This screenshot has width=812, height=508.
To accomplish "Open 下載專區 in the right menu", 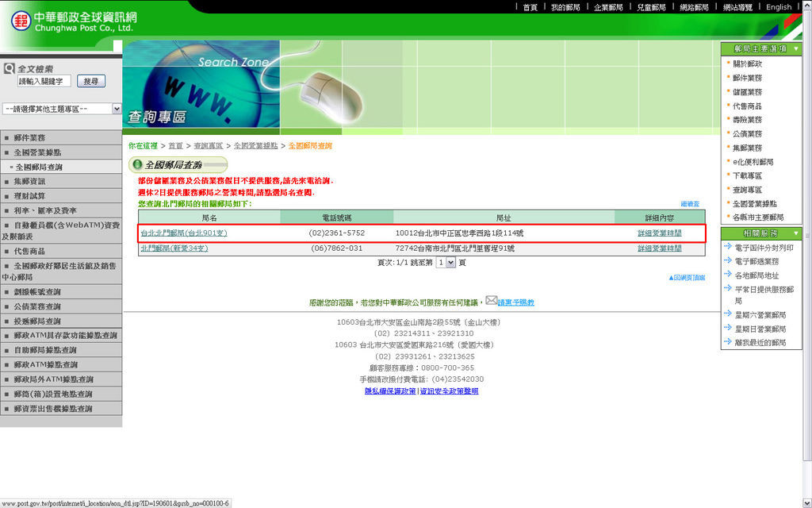I will coord(747,175).
